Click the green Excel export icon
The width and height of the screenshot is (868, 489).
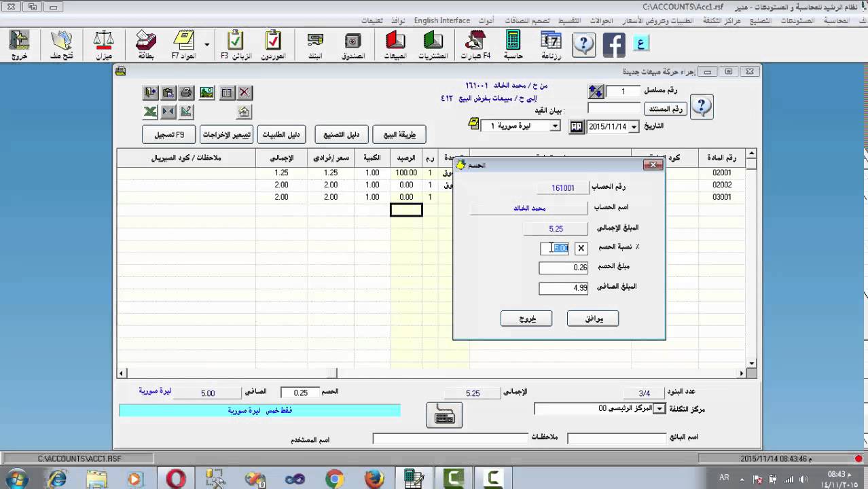150,111
